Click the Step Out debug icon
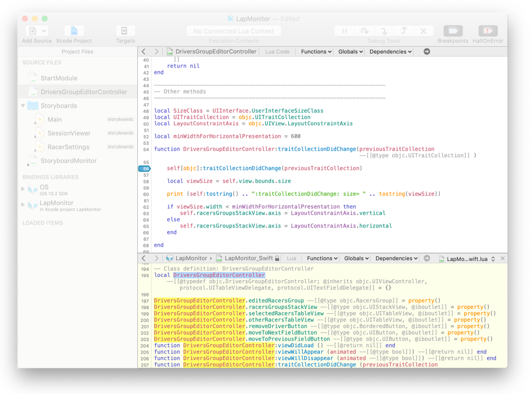Screen dimensions: 532x394 coord(404,31)
